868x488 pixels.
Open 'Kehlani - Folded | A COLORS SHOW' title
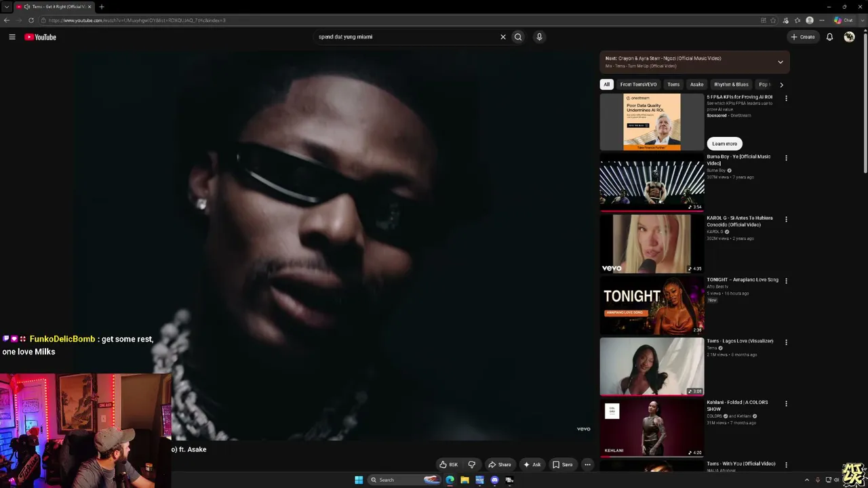737,405
